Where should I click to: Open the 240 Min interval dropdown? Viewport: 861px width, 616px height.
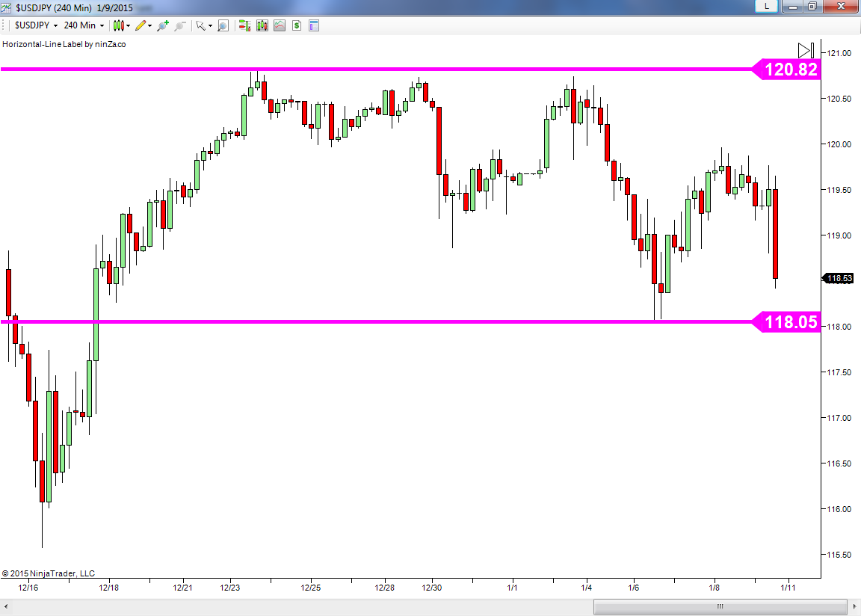(x=84, y=25)
